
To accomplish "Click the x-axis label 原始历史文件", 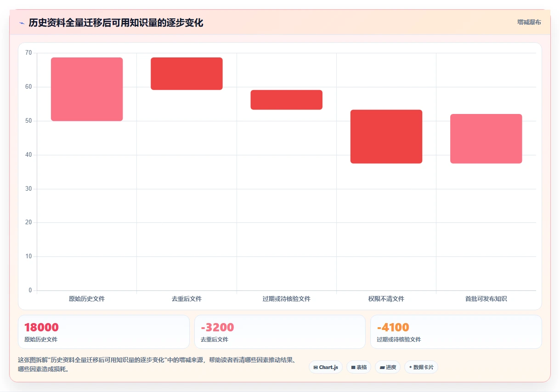I will coord(87,299).
